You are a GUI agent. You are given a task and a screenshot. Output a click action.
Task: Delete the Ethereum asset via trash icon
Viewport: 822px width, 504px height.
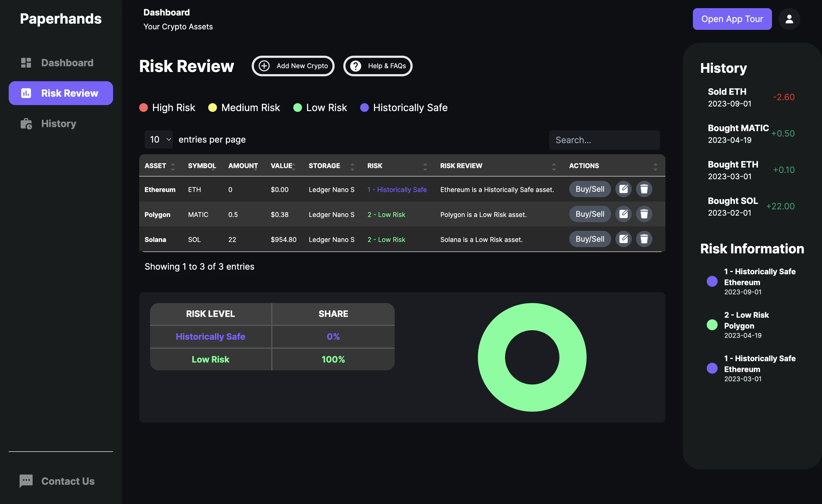tap(644, 189)
